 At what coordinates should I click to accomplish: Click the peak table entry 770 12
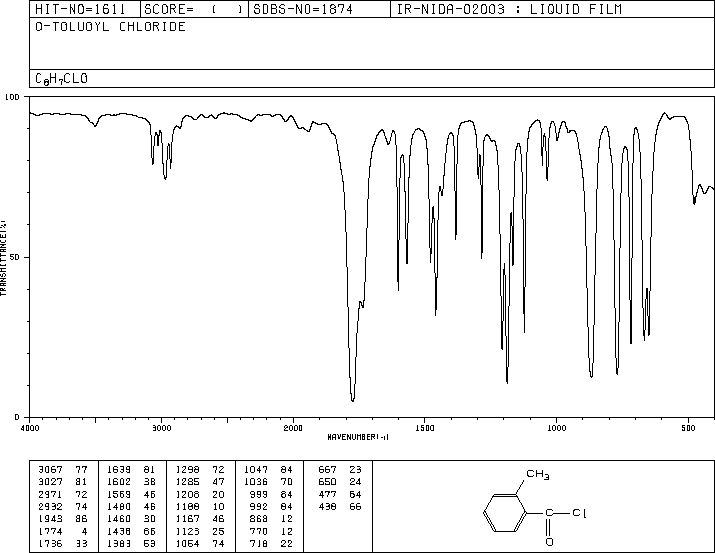click(271, 532)
